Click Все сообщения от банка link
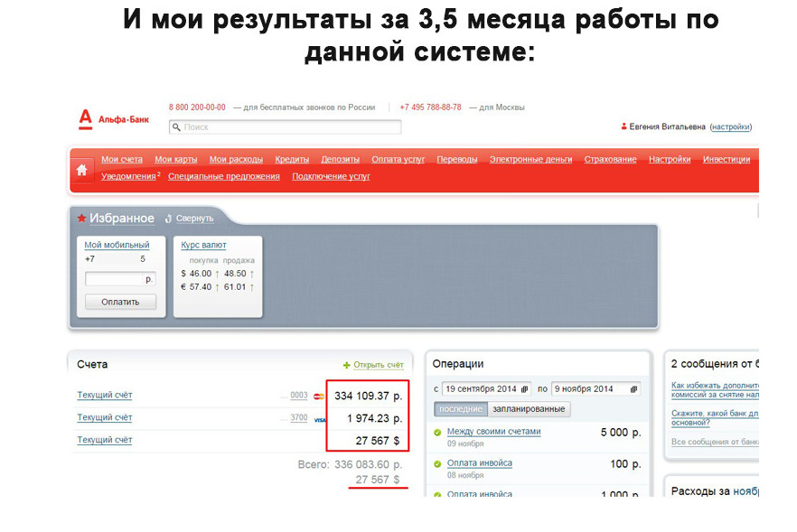797x532 pixels. [x=715, y=442]
